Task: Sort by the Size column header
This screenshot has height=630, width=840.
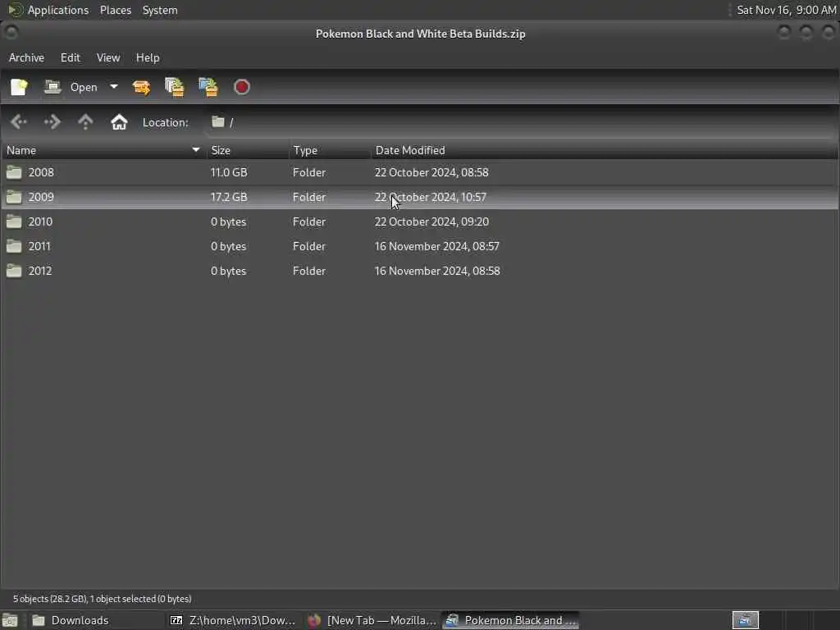Action: click(248, 151)
